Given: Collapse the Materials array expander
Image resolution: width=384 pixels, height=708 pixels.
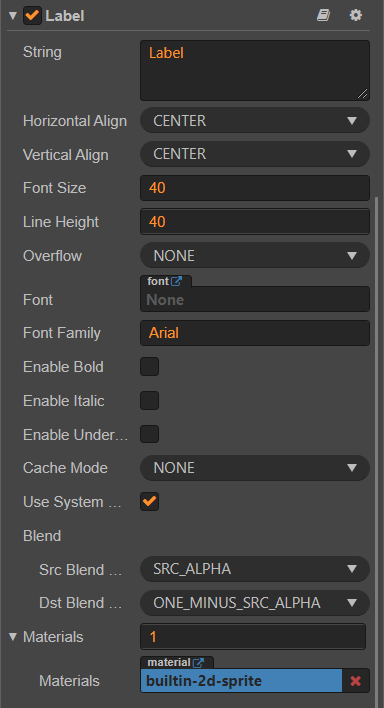Looking at the screenshot, I should coord(13,637).
